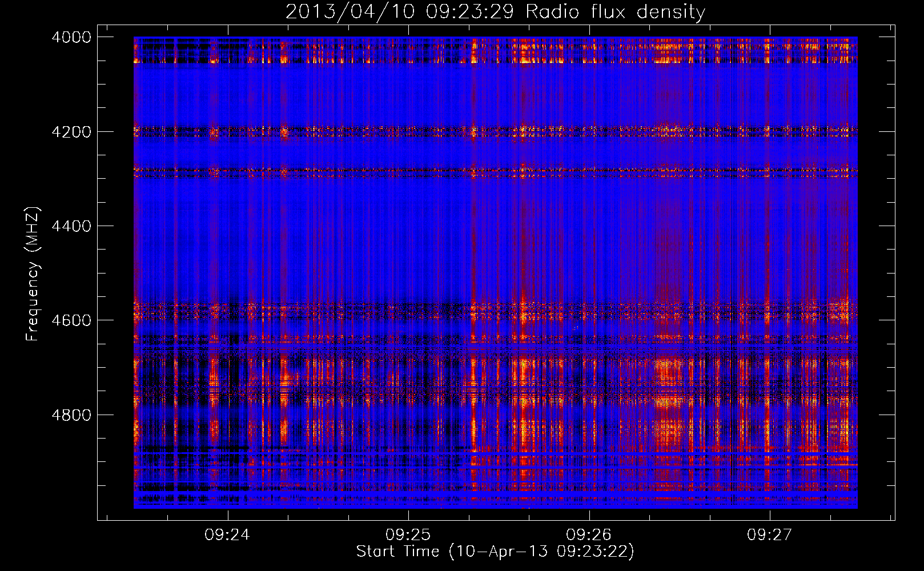Click the '09:26' time axis label

589,534
